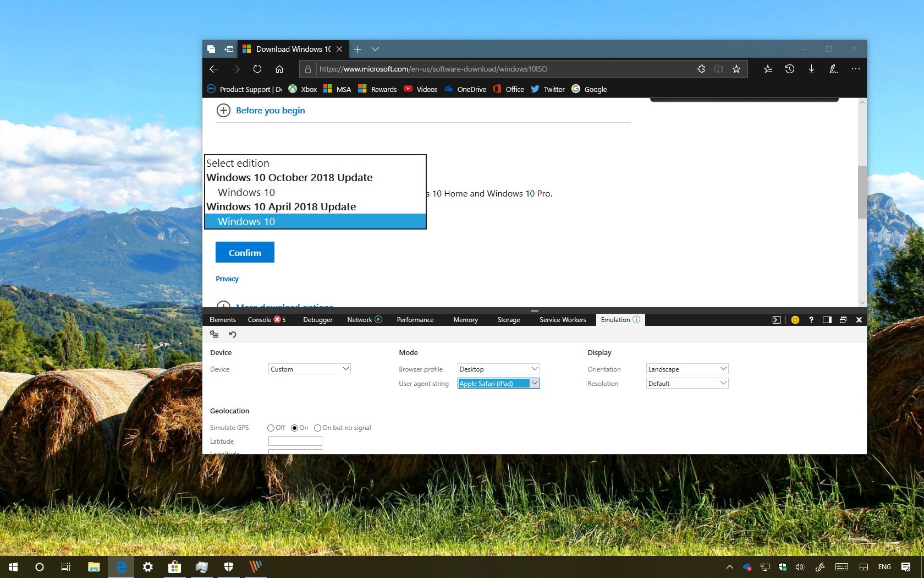Expand the Before you begin section
Image resolution: width=924 pixels, height=578 pixels.
(x=261, y=110)
